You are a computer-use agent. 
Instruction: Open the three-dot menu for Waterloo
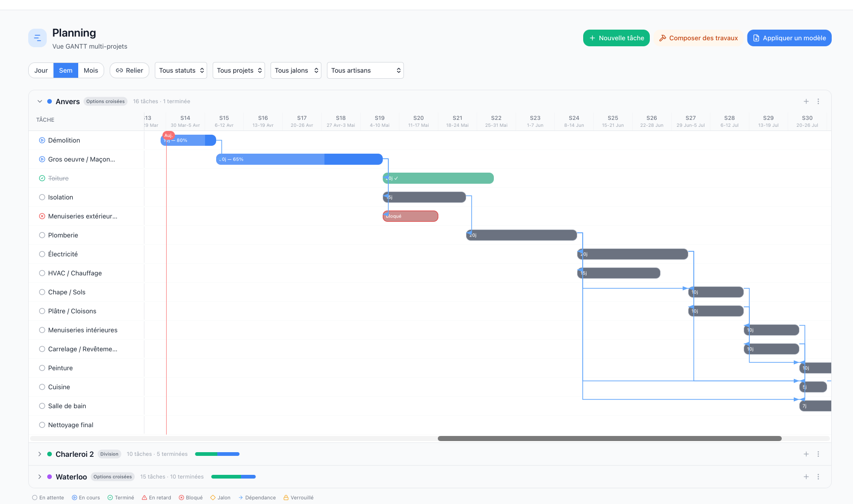click(x=818, y=476)
